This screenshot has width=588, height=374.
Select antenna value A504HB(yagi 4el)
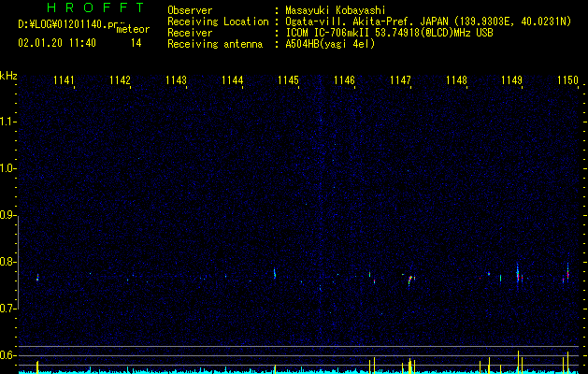tap(330, 44)
